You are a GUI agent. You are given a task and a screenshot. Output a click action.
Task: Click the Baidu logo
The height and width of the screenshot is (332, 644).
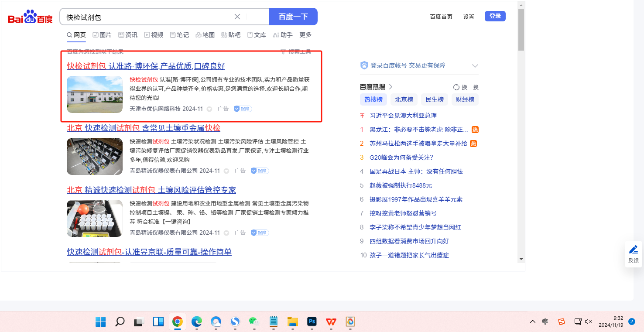(30, 17)
